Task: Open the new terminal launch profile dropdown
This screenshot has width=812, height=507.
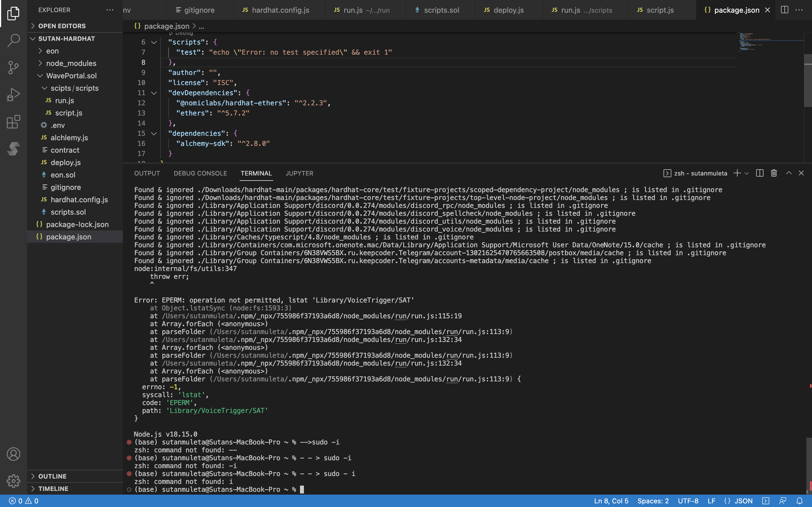Action: tap(747, 173)
